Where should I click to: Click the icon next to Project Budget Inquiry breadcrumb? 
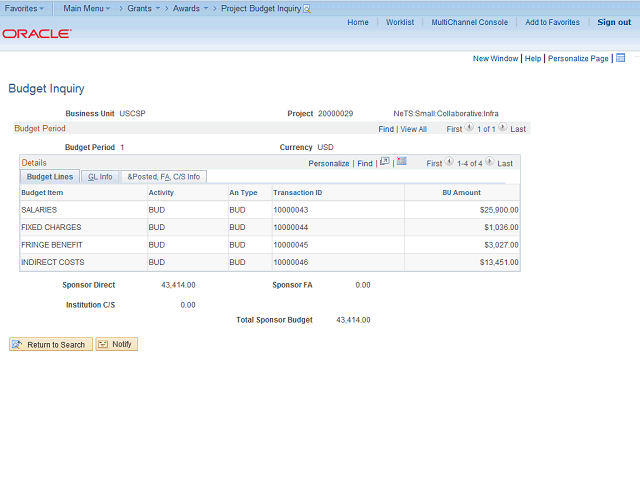coord(307,8)
